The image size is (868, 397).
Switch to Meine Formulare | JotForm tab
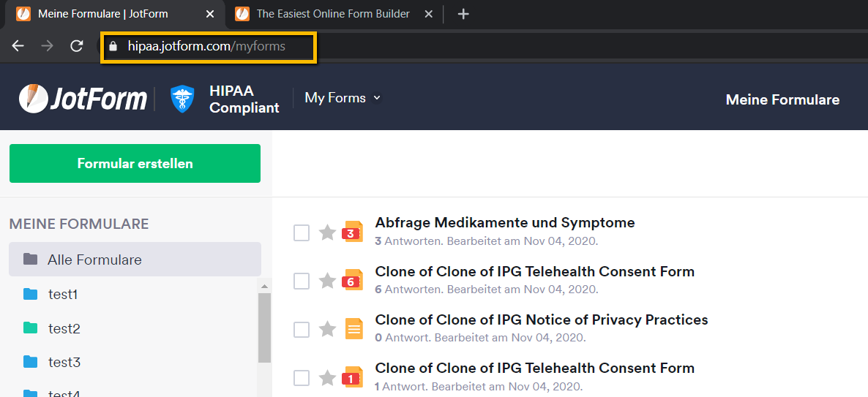(x=113, y=14)
